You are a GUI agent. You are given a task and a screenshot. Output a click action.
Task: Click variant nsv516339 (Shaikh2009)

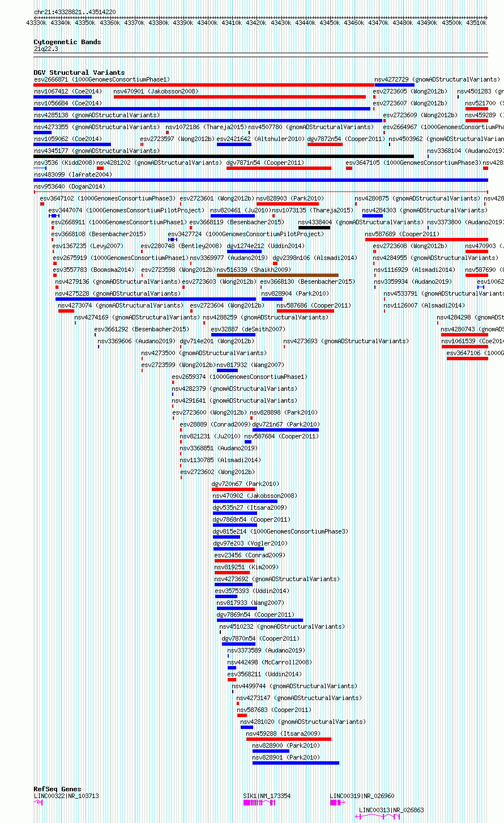pyautogui.click(x=254, y=270)
